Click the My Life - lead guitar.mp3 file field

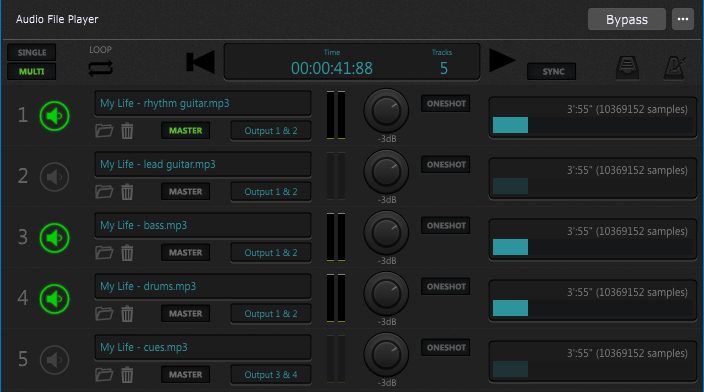(x=203, y=164)
